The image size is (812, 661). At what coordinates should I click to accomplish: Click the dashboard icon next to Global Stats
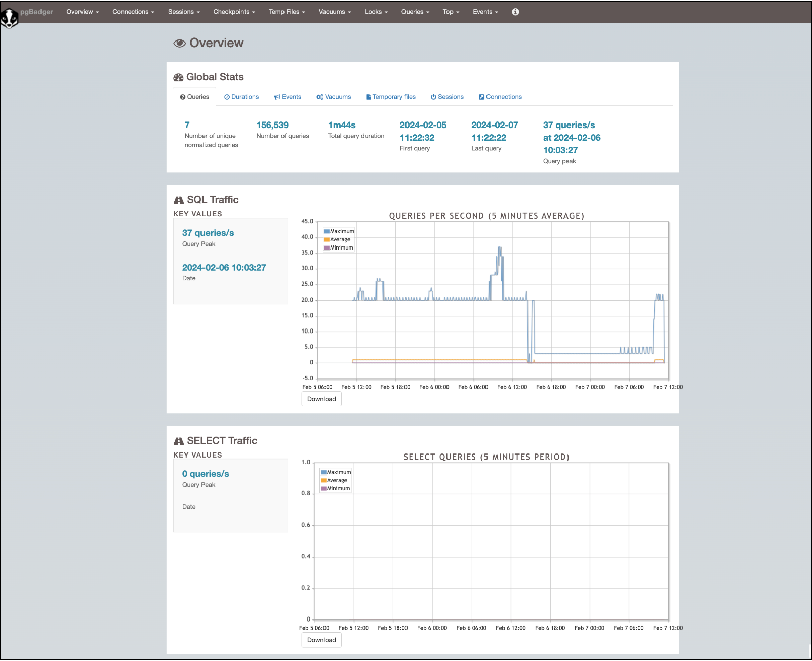pos(178,77)
